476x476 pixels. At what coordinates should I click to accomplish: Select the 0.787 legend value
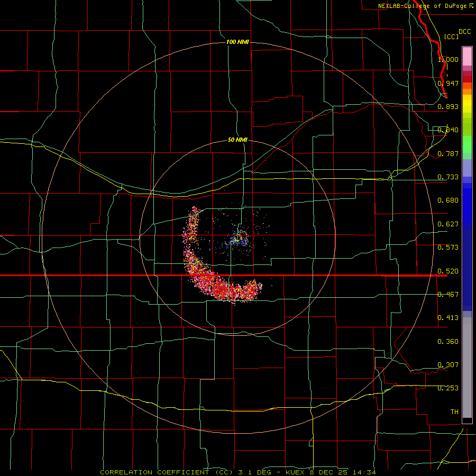click(x=448, y=153)
